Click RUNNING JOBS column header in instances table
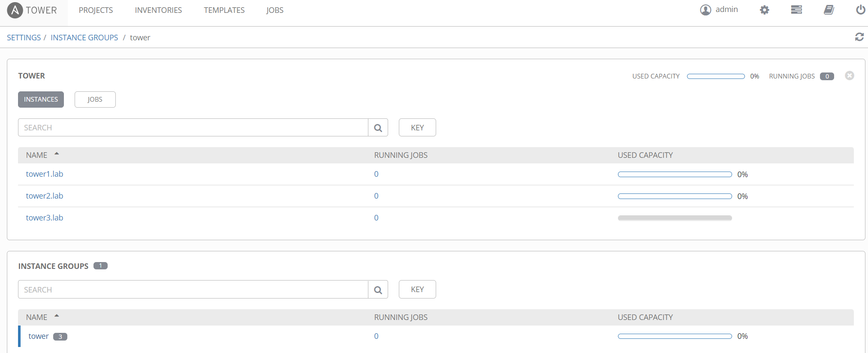The image size is (868, 353). pyautogui.click(x=401, y=155)
